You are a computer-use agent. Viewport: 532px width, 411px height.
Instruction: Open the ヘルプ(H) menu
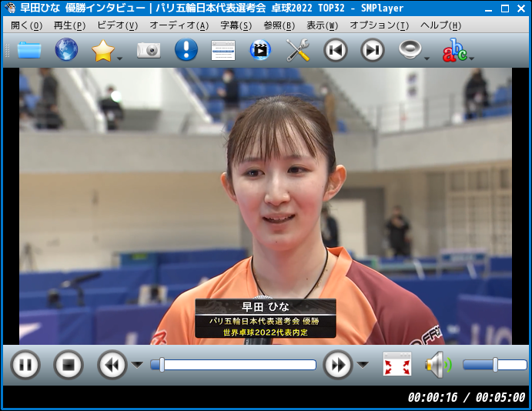tap(440, 25)
